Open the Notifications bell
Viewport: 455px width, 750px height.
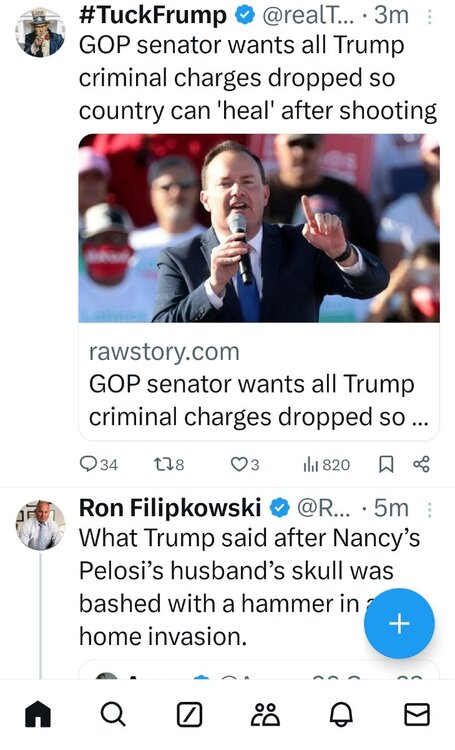pos(341,715)
